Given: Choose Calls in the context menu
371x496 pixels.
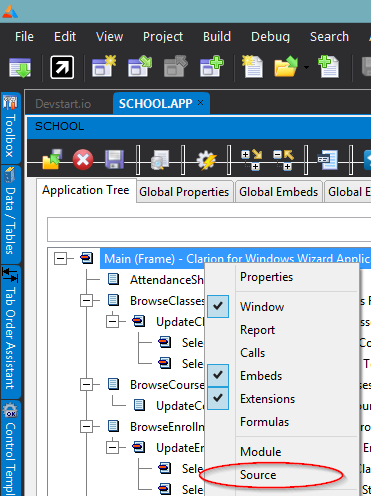Looking at the screenshot, I should pyautogui.click(x=253, y=353).
